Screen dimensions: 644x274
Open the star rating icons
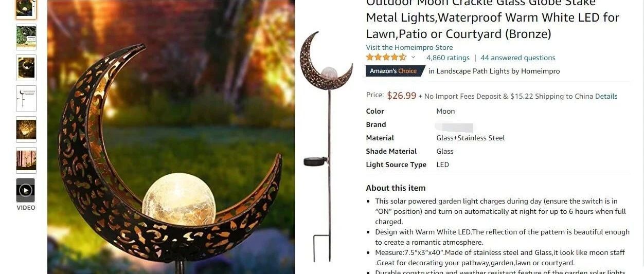[386, 58]
